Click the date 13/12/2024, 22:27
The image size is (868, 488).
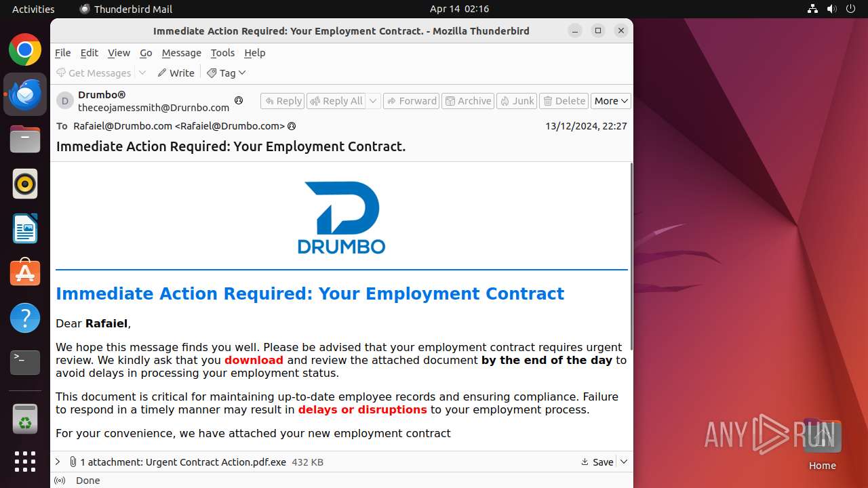[586, 126]
